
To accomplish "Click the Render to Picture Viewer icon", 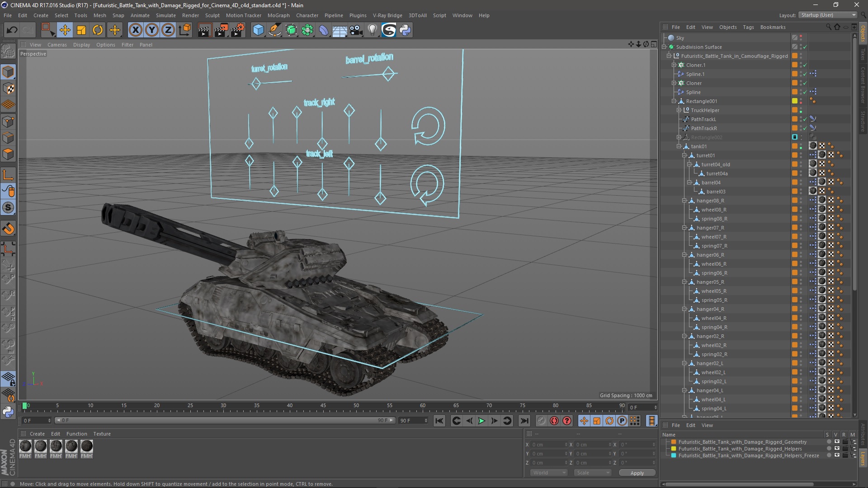I will (x=221, y=30).
